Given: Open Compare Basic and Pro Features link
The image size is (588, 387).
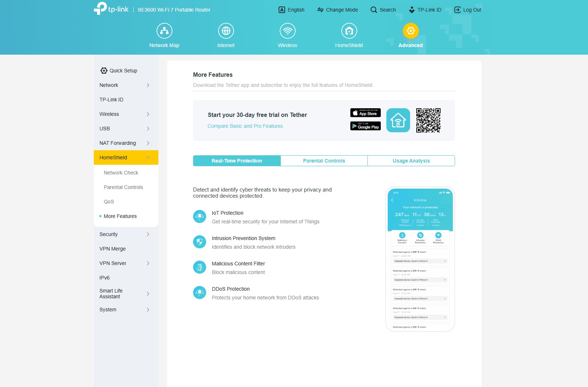Looking at the screenshot, I should tap(245, 126).
